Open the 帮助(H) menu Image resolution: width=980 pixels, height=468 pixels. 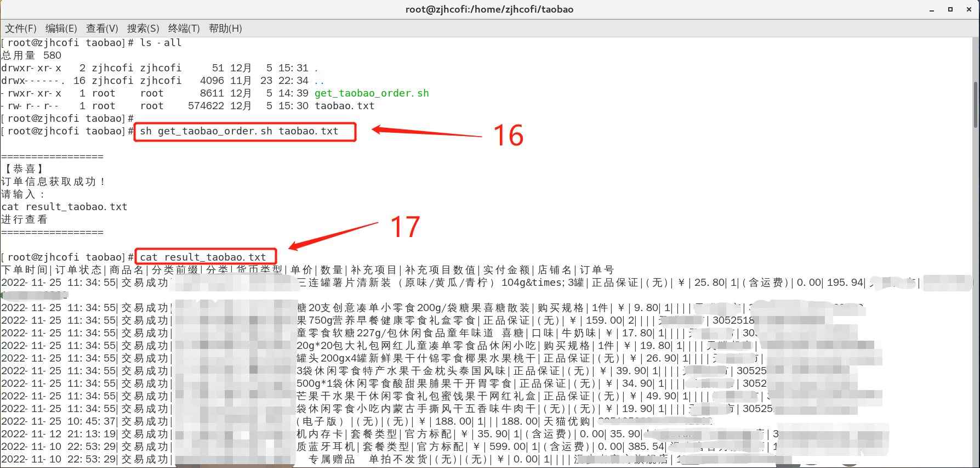[x=225, y=29]
